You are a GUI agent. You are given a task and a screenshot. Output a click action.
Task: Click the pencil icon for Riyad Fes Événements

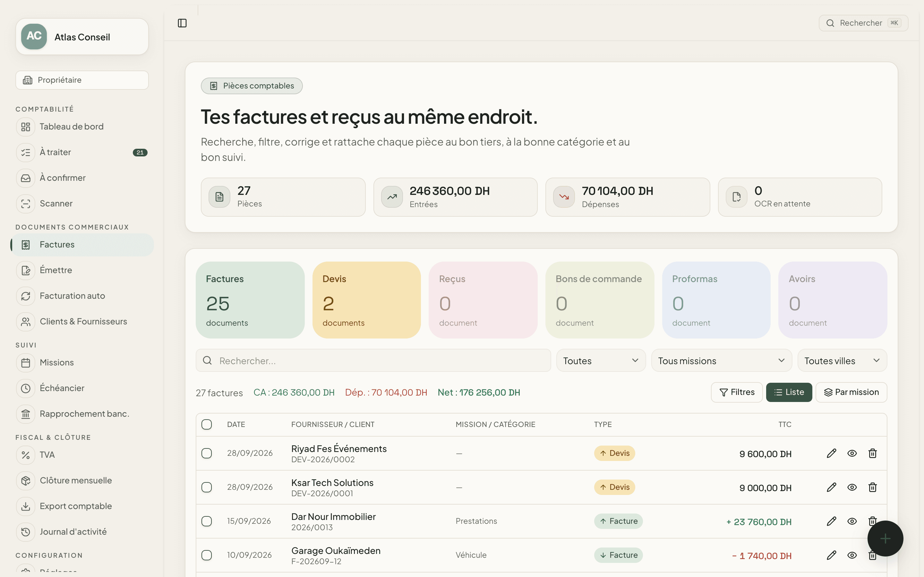831,453
